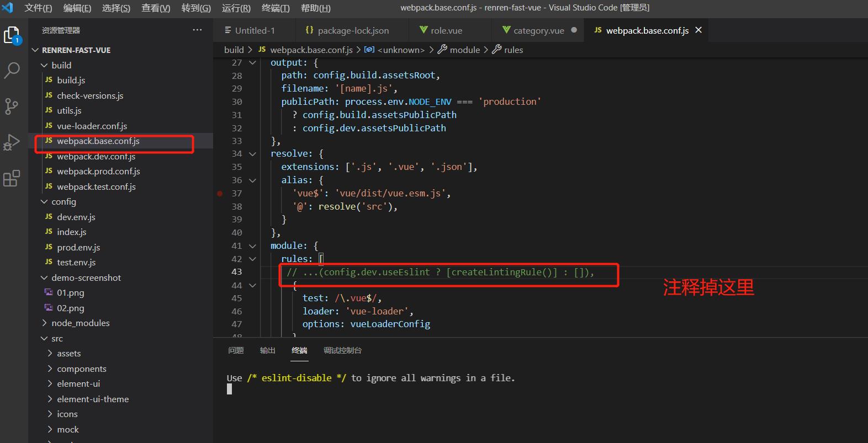Viewport: 868px width, 443px height.
Task: Collapse the RENREN-FAST-VUE root folder
Action: coord(35,50)
